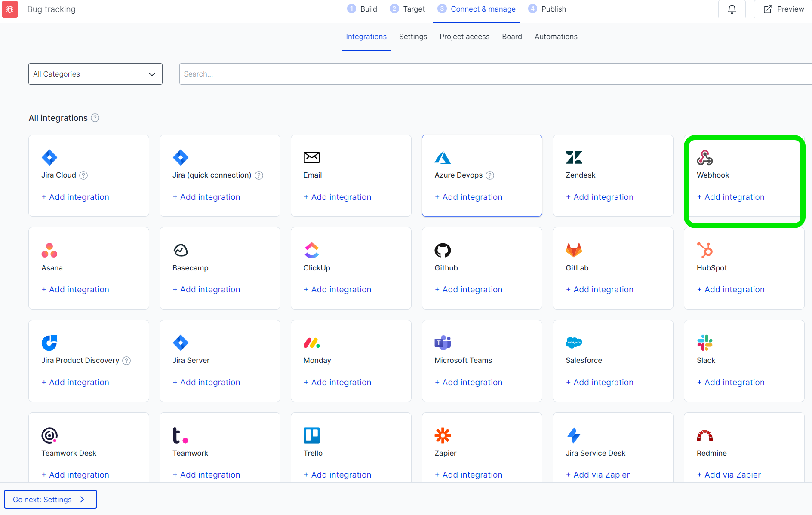Go to the Build step
The height and width of the screenshot is (515, 812).
(x=362, y=9)
